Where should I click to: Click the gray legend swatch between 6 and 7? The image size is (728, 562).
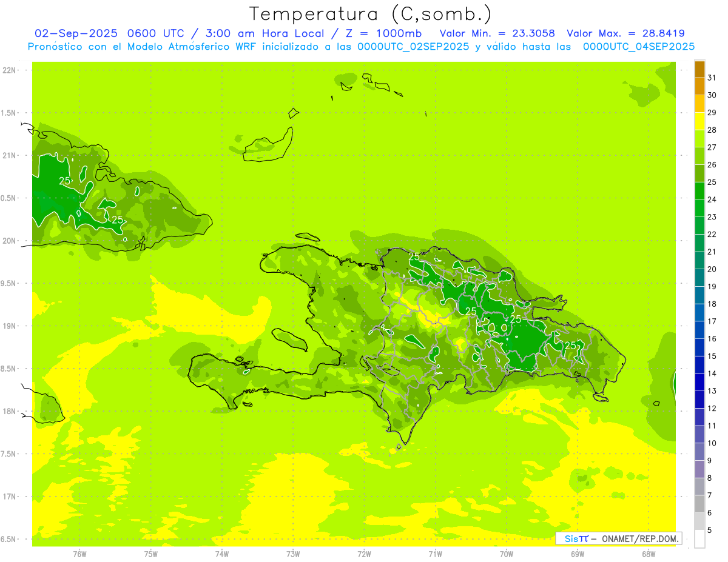(699, 504)
